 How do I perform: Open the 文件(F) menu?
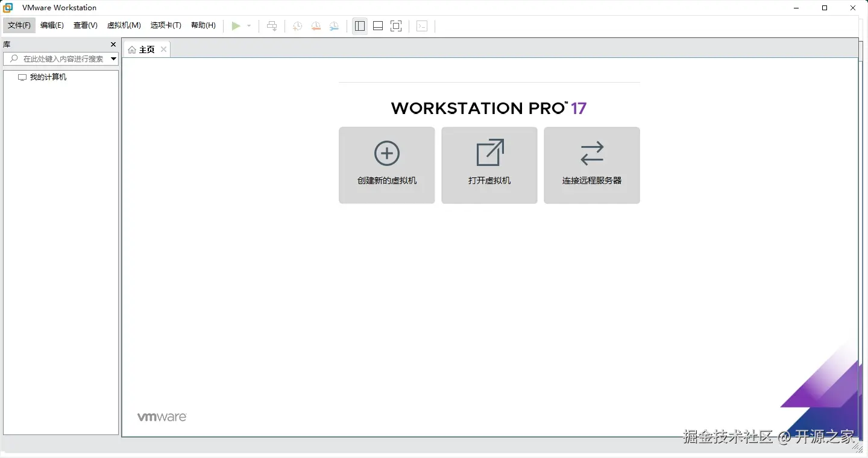click(x=19, y=25)
